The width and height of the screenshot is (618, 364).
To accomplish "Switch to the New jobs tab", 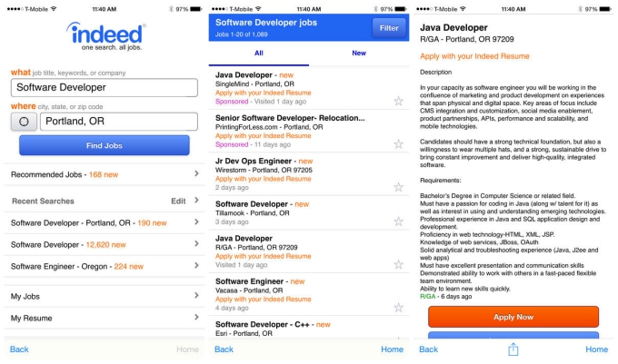I will coord(359,54).
